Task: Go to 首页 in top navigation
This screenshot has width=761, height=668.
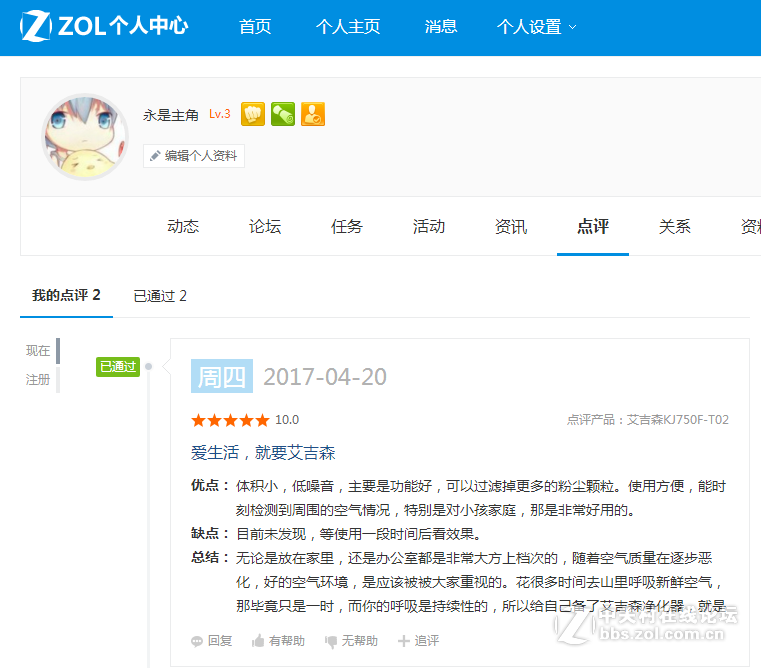Action: [x=255, y=26]
